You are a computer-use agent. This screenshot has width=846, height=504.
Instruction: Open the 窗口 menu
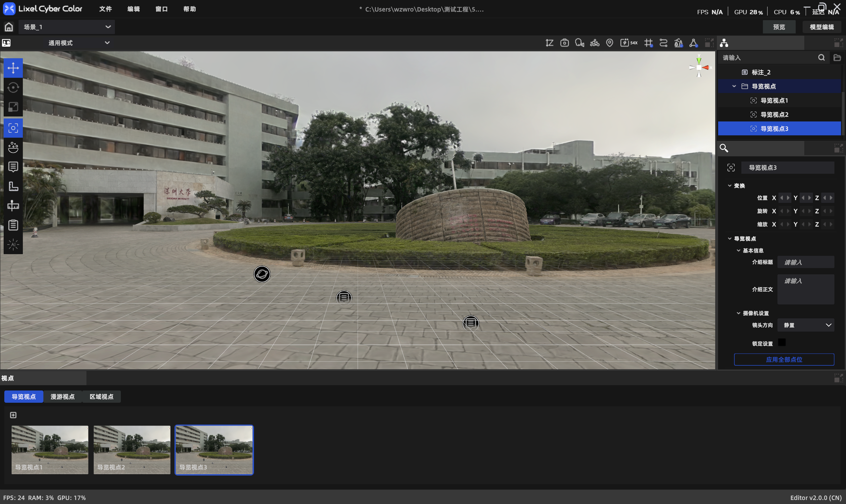coord(161,9)
